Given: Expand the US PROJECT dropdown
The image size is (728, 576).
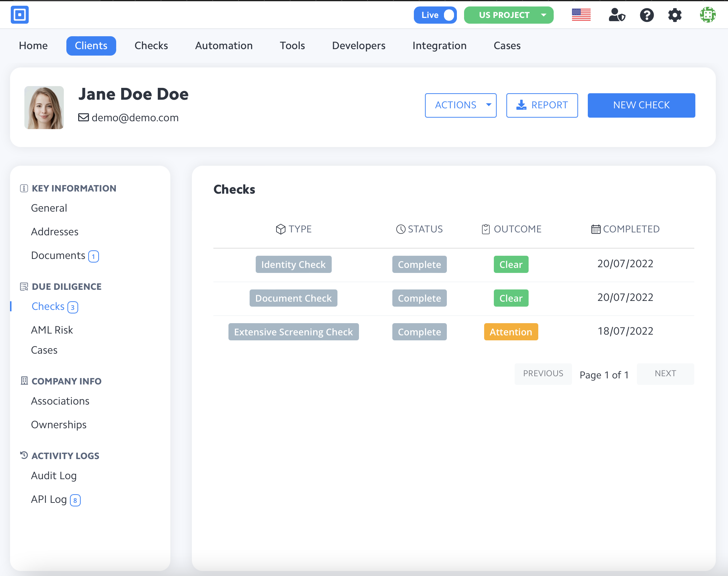Looking at the screenshot, I should click(x=509, y=15).
